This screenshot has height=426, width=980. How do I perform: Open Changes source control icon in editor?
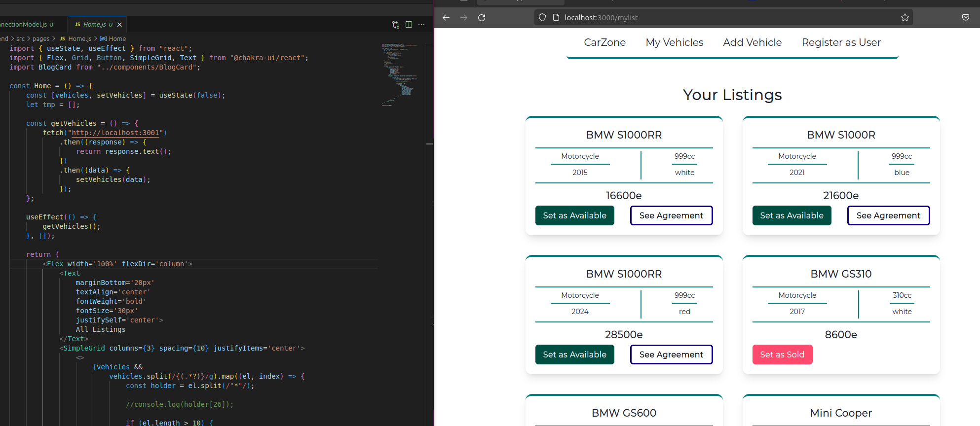395,25
